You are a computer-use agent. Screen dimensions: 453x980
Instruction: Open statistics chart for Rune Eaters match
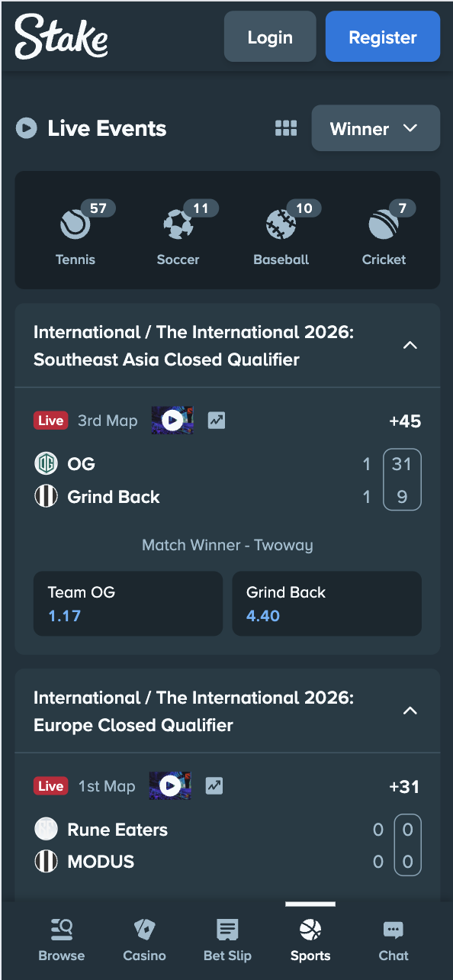[x=214, y=786]
